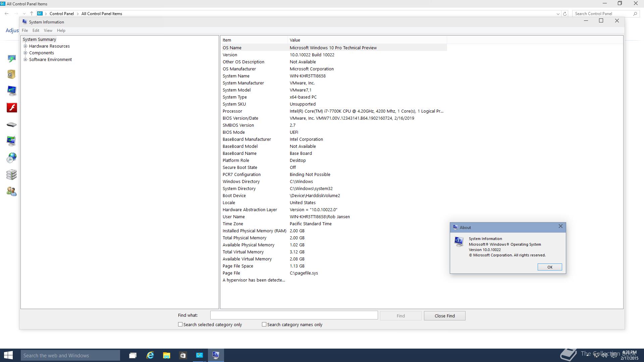Screen dimensions: 644x362
Task: Click the Back arrow in Control Panel
Action: pos(7,13)
